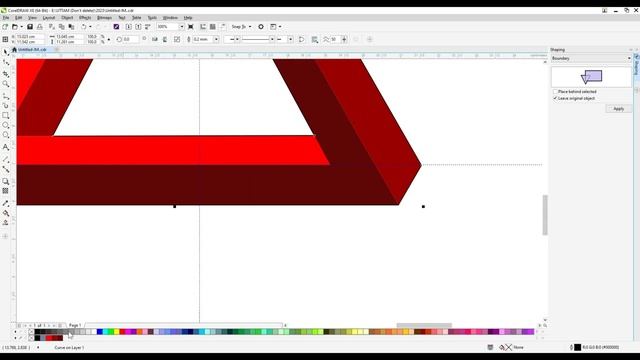
Task: Open the Layout menu
Action: tap(49, 18)
